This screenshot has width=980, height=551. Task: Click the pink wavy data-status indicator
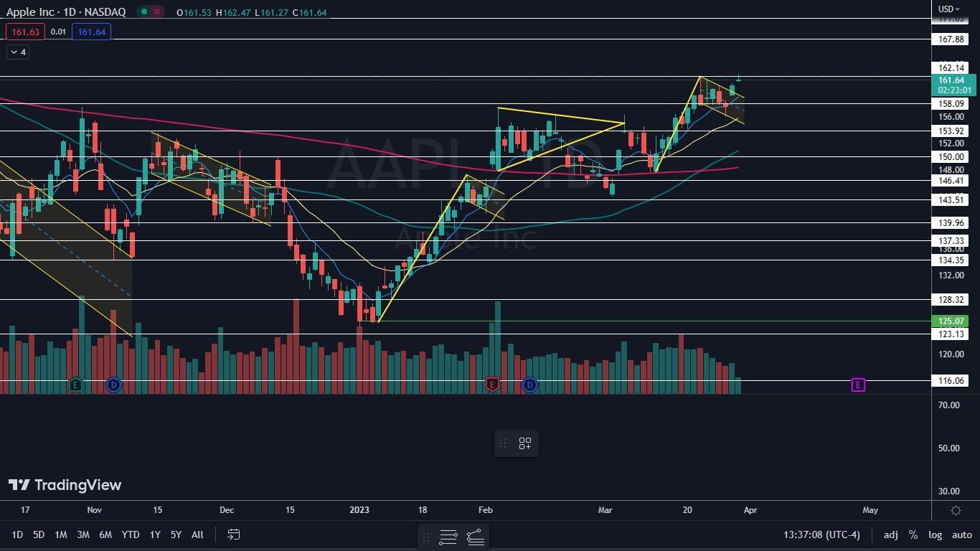[x=156, y=11]
